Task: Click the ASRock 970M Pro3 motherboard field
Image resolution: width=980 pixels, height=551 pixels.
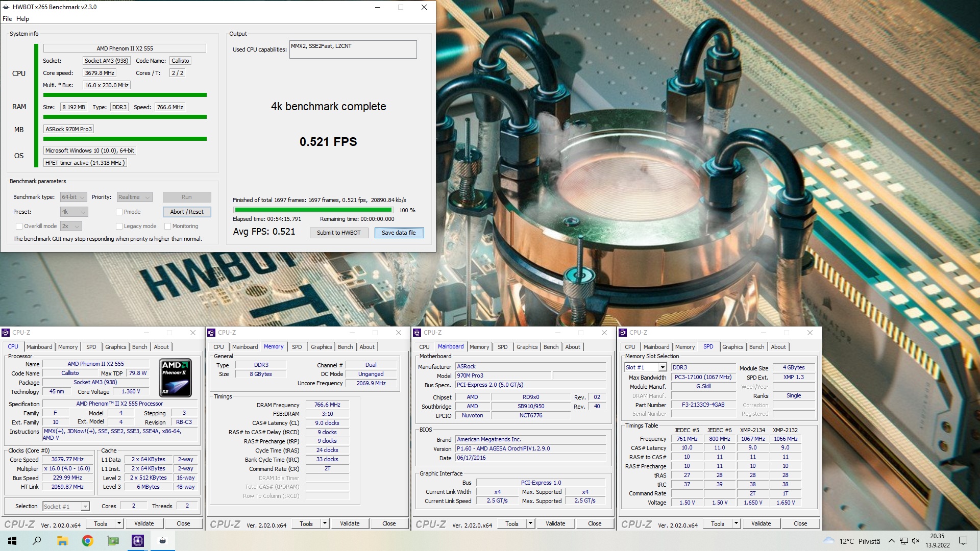Action: (69, 129)
